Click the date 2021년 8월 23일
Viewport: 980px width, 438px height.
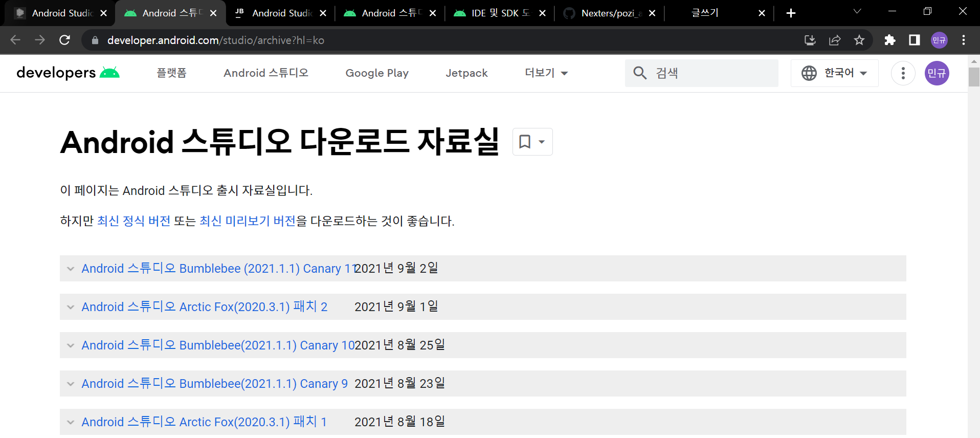[x=400, y=383]
